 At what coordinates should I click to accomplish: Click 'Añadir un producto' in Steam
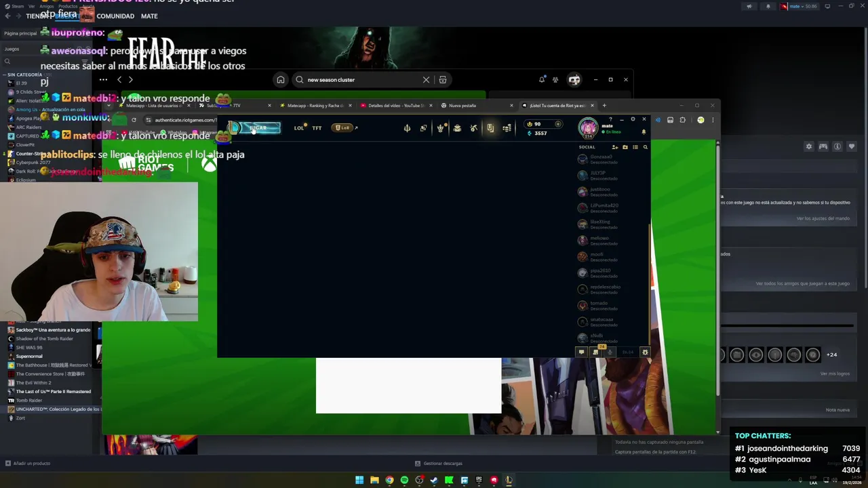click(27, 463)
